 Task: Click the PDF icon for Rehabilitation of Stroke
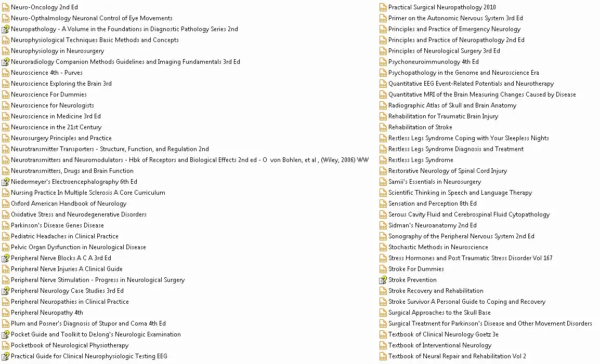click(383, 127)
